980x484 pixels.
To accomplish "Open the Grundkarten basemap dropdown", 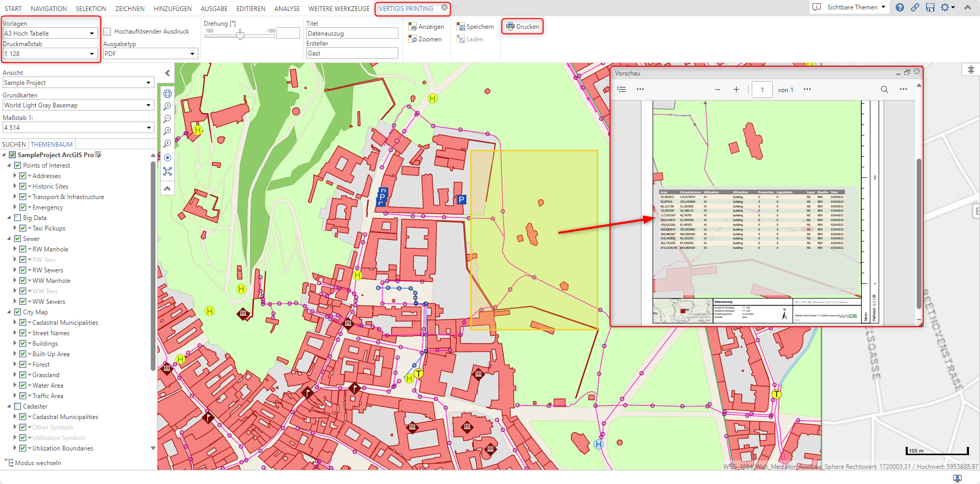I will (148, 105).
